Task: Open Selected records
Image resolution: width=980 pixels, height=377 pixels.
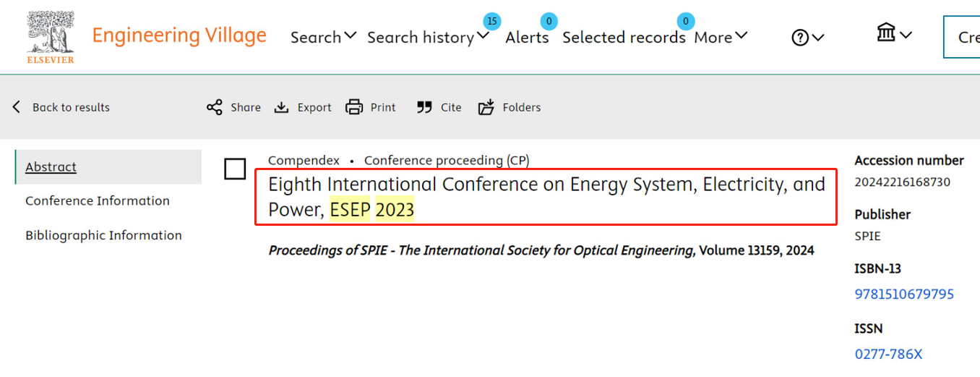Action: coord(624,37)
